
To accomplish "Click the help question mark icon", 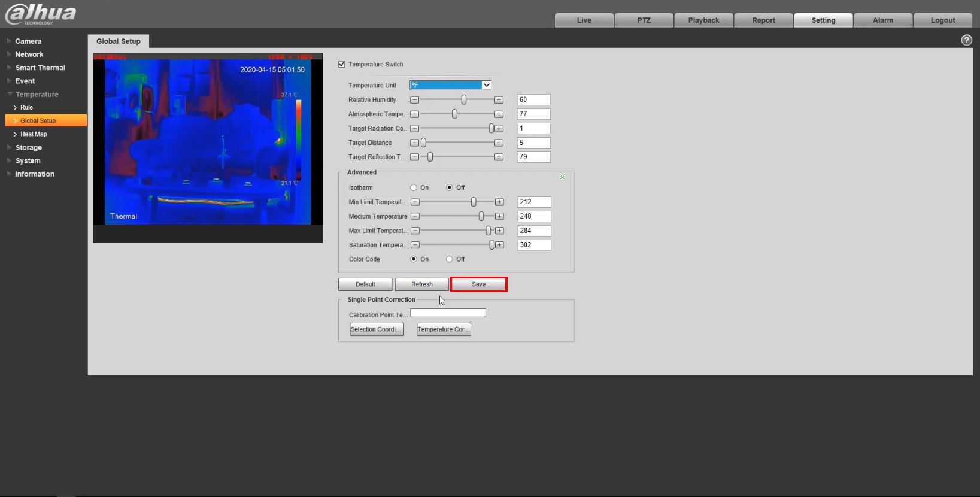I will [966, 40].
